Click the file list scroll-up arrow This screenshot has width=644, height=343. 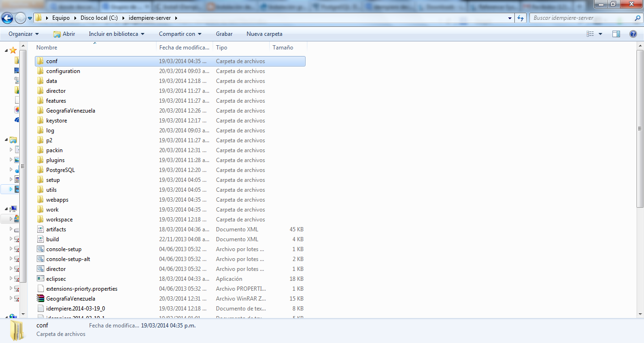[640, 45]
